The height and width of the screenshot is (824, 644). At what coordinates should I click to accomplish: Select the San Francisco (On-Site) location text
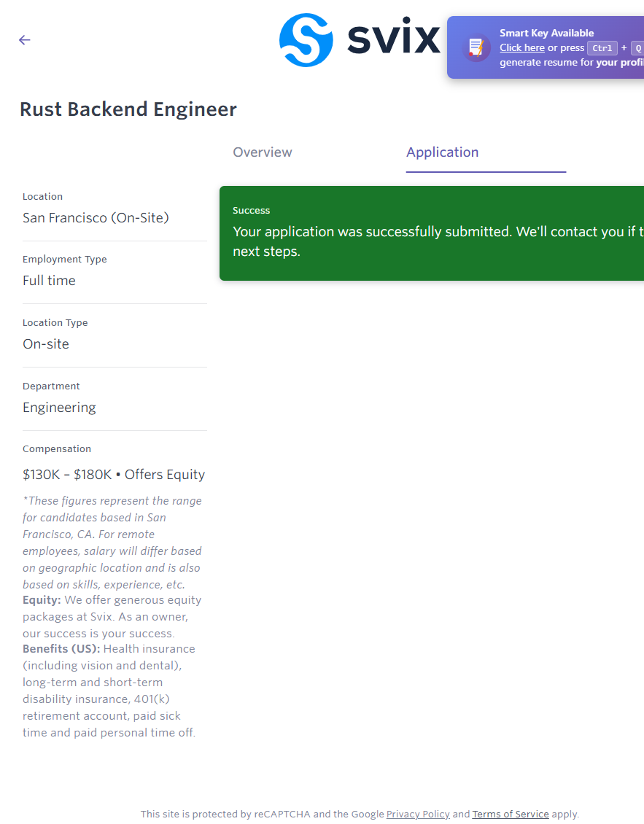click(x=96, y=218)
